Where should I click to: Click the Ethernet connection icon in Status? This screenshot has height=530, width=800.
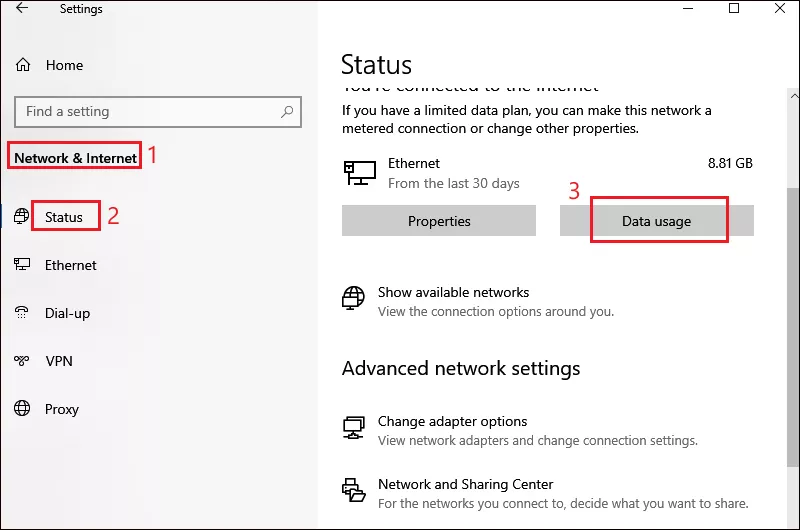point(360,173)
